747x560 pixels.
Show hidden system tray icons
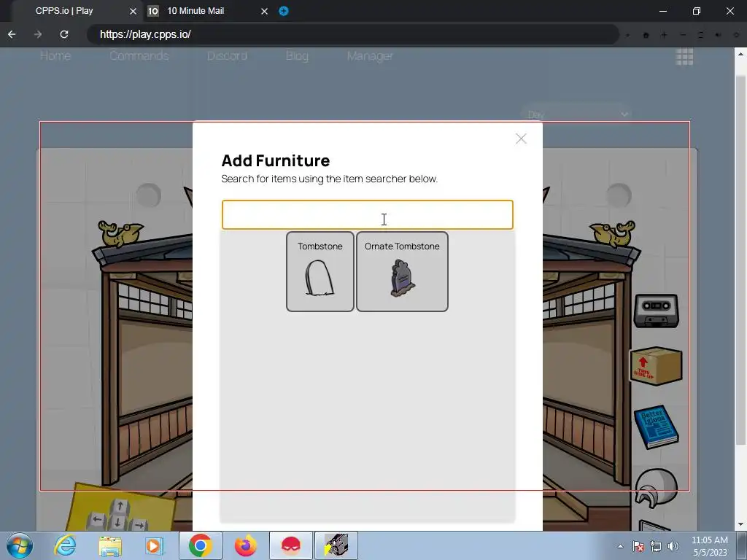click(x=620, y=546)
